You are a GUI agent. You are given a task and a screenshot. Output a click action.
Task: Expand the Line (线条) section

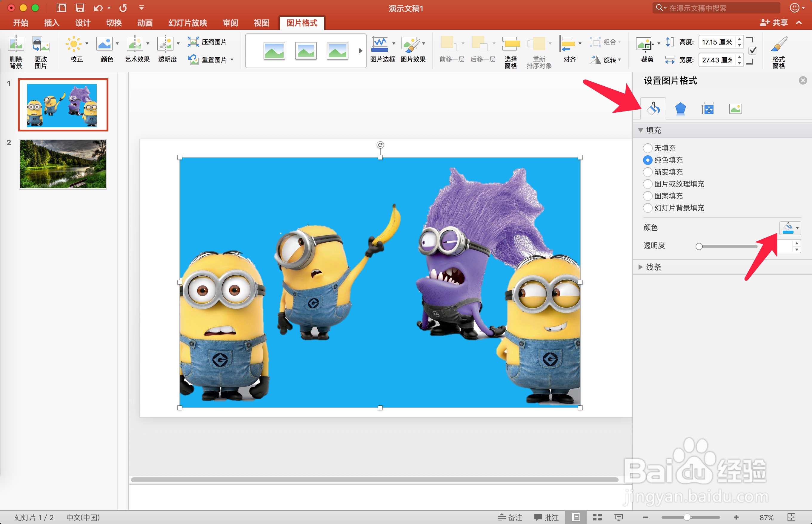tap(641, 267)
